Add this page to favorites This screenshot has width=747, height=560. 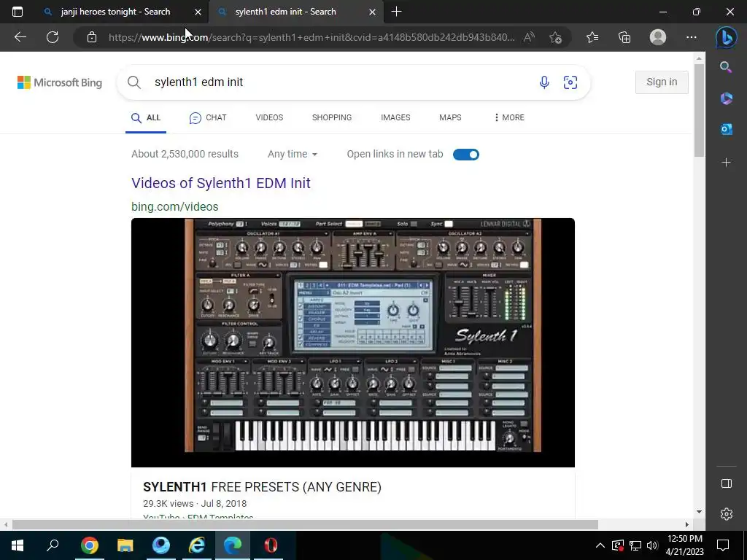[x=555, y=37]
